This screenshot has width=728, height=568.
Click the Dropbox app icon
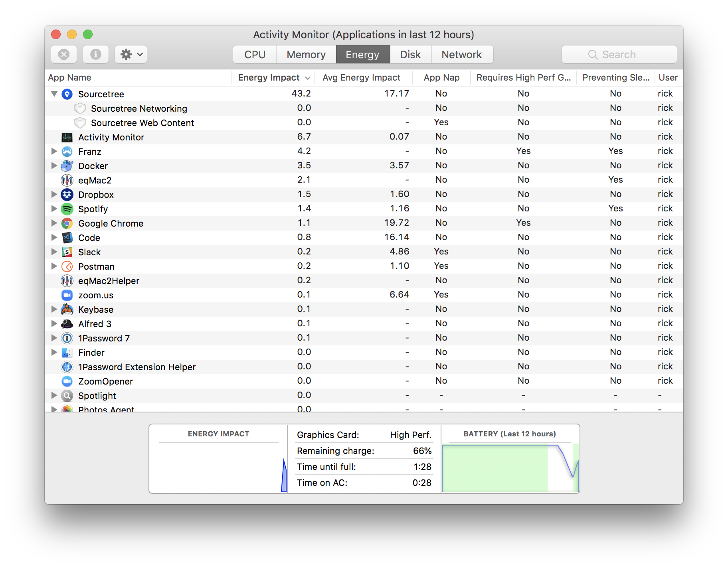click(67, 195)
